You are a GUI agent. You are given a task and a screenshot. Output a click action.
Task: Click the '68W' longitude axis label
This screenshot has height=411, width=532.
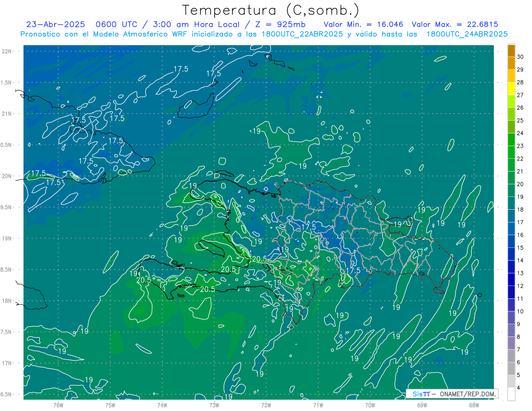[x=473, y=405]
